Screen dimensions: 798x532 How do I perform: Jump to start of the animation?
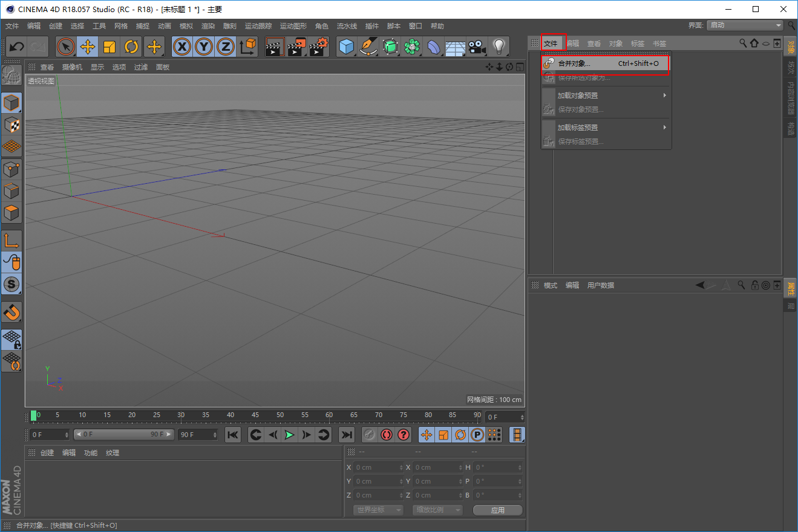click(x=233, y=434)
